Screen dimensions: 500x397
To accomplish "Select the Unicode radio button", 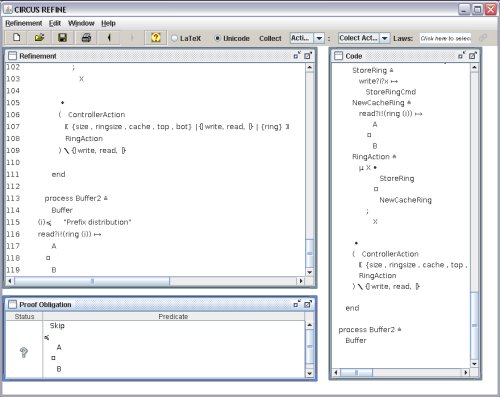I will [232, 38].
